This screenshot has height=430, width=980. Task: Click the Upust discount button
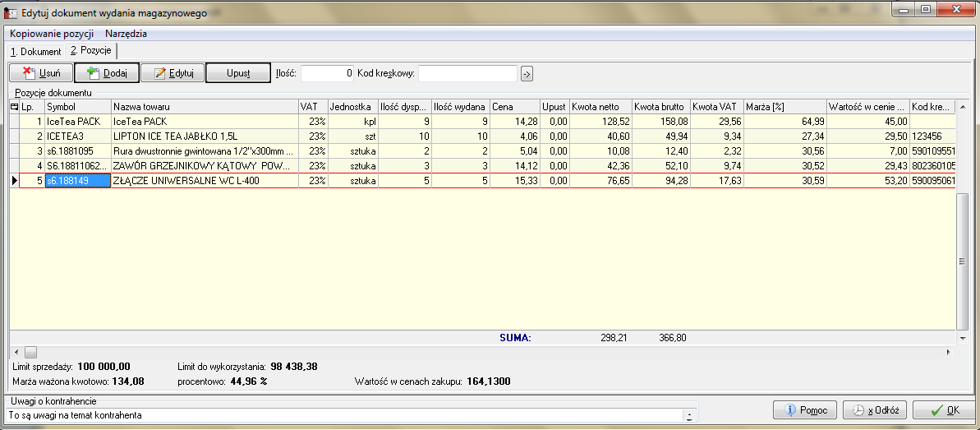pyautogui.click(x=238, y=73)
